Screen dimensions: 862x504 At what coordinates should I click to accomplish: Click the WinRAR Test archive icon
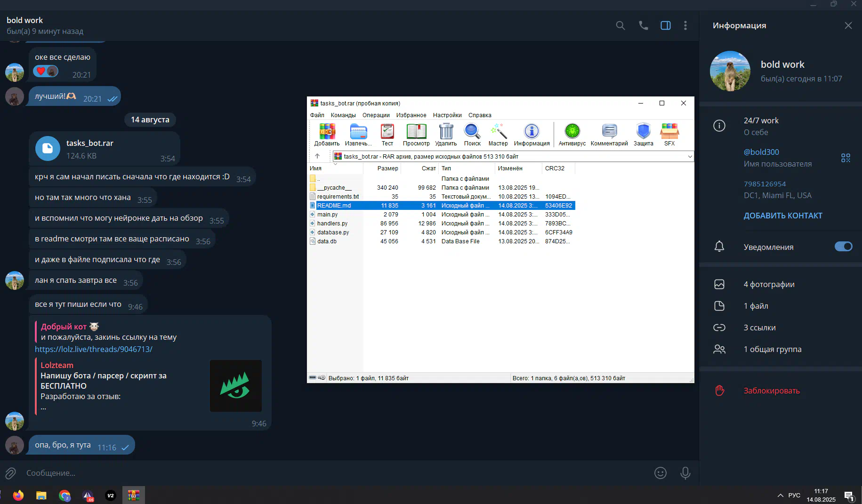point(387,134)
